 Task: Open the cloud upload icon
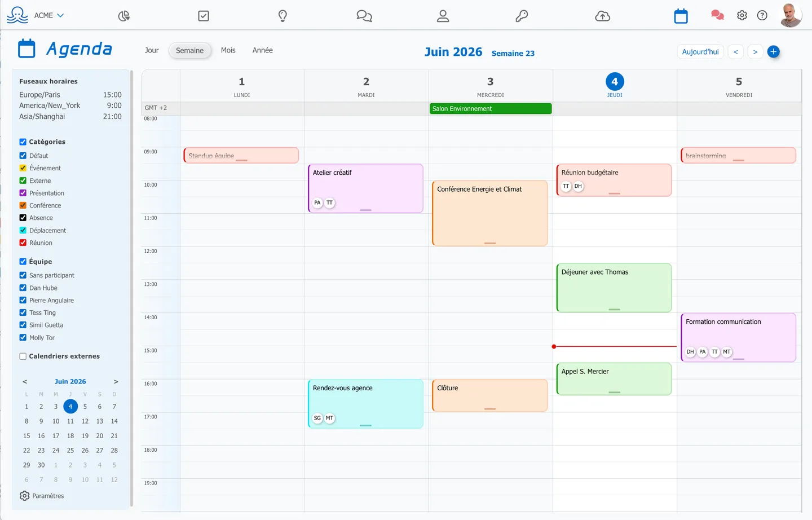[603, 16]
